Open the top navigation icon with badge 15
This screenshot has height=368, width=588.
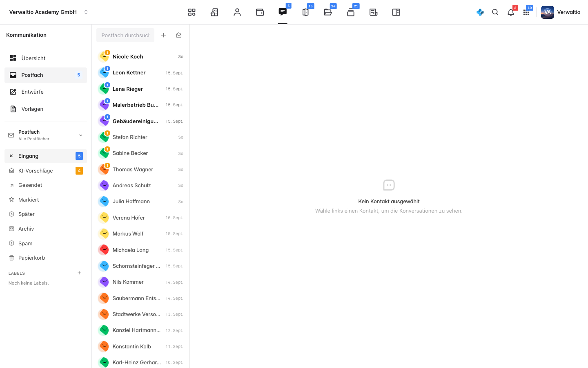(305, 12)
